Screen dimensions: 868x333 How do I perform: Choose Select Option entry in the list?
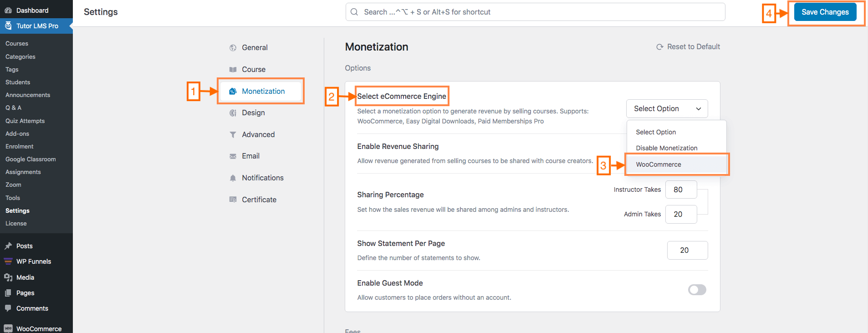pos(676,132)
